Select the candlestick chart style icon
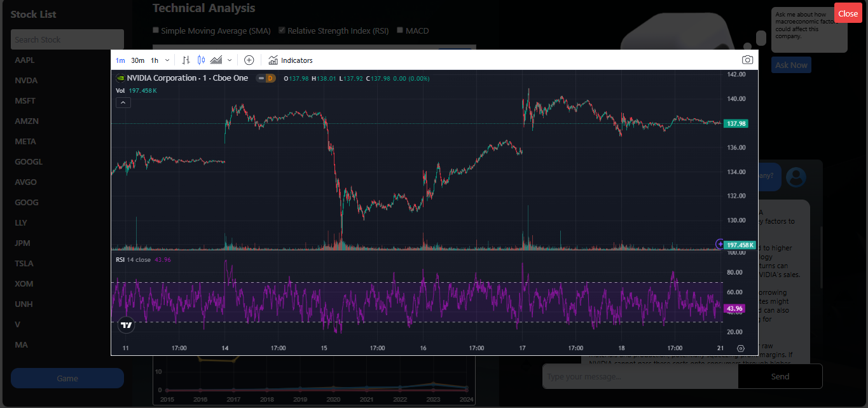868x408 pixels. pyautogui.click(x=201, y=60)
